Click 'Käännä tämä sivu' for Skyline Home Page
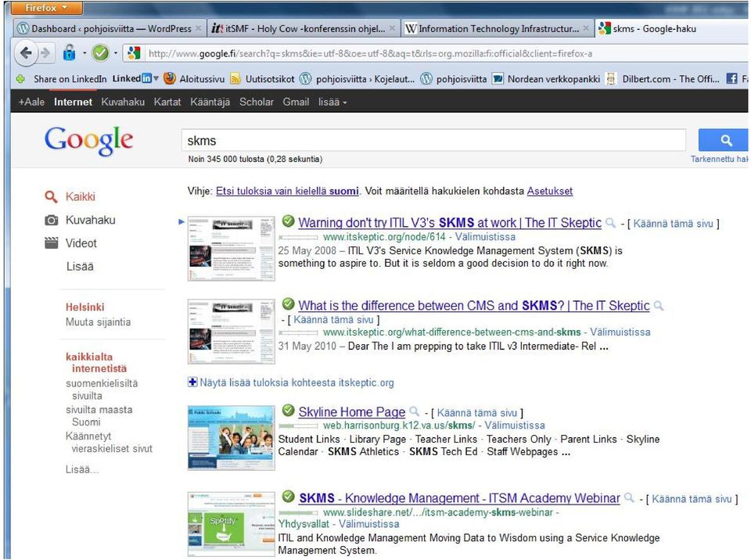Viewport: 751px width, 560px height. [477, 413]
